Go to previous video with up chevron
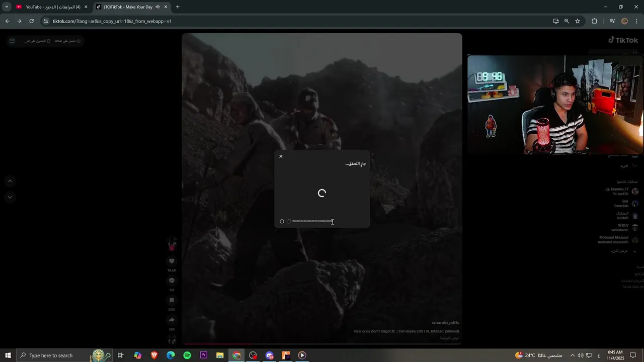This screenshot has width=644, height=362. 10,181
